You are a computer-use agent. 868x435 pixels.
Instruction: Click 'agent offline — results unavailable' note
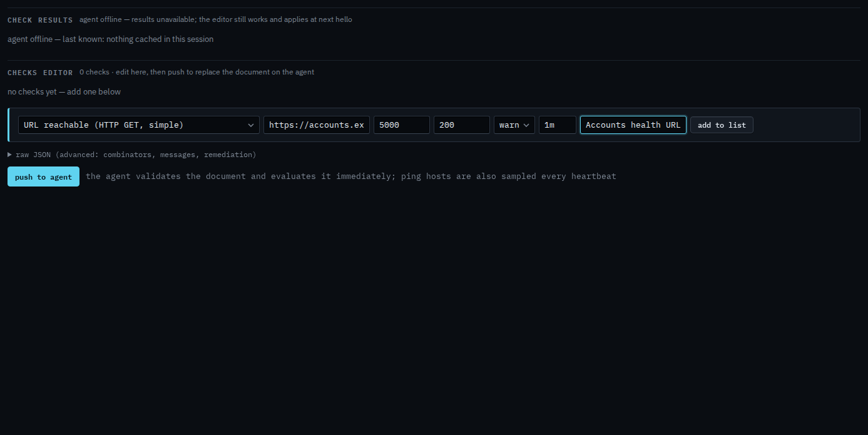(215, 19)
